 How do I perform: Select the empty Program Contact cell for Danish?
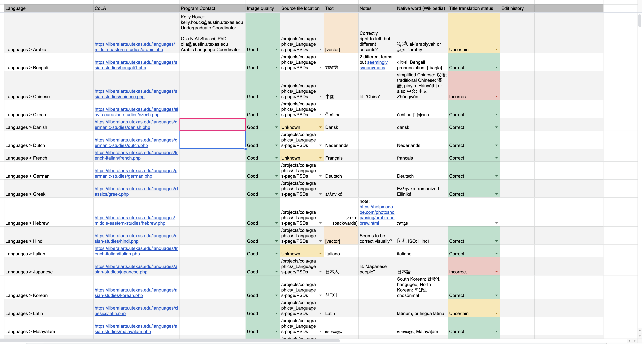point(213,124)
